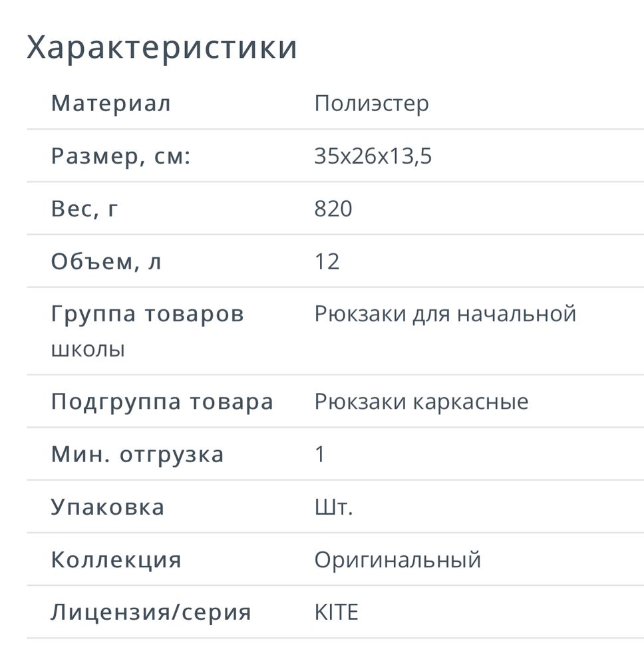Click the Объем, л label
Viewport: 644px width, 665px height.
click(x=106, y=261)
